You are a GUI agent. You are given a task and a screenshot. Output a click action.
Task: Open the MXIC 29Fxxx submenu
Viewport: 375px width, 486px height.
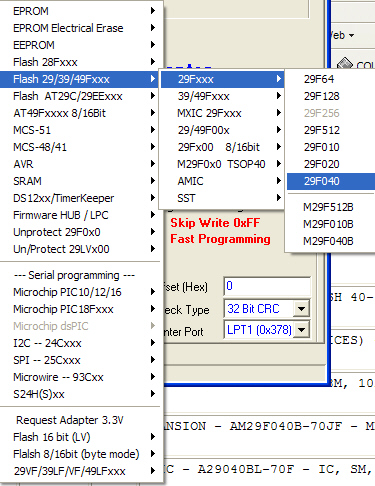[222, 113]
